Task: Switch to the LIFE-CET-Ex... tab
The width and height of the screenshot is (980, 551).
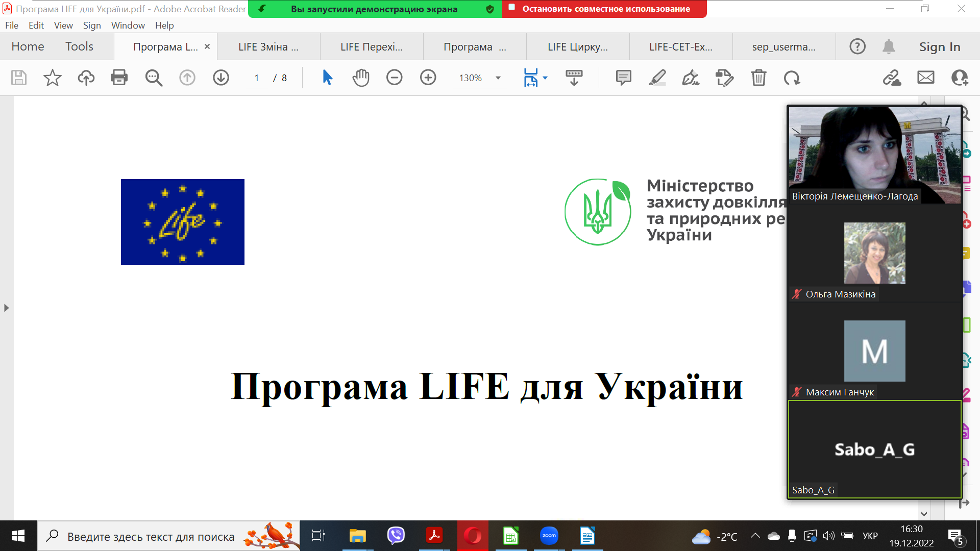Action: tap(680, 46)
